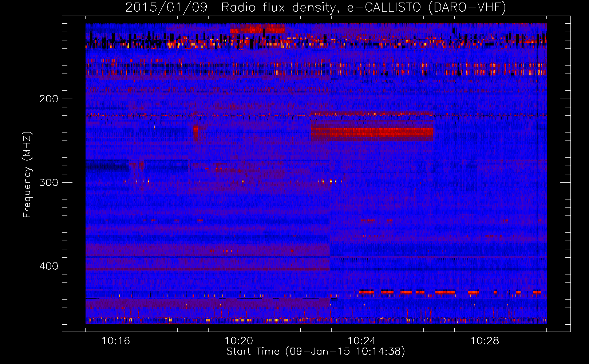Click the "Start Time (09-Jan-15 10:14:38)" label
Screen dimensions: 589x364
click(x=316, y=352)
